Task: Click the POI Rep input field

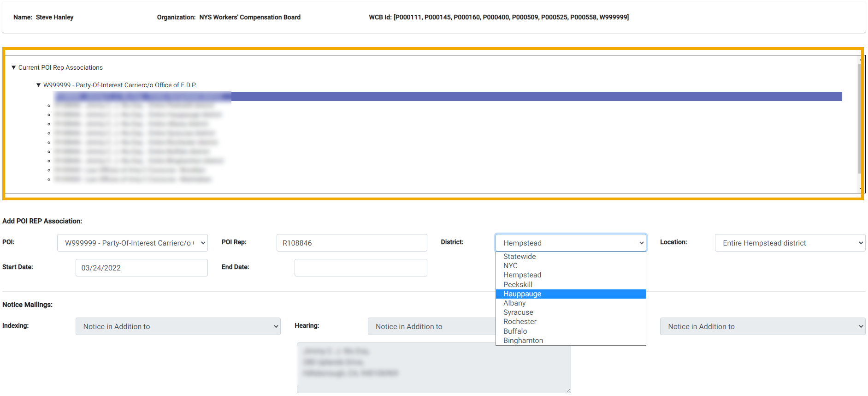Action: [x=351, y=243]
